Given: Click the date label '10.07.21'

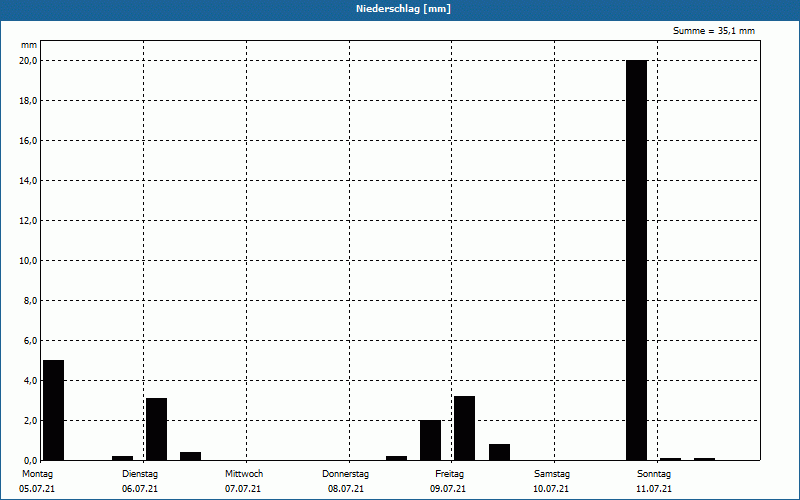Looking at the screenshot, I should point(551,489).
